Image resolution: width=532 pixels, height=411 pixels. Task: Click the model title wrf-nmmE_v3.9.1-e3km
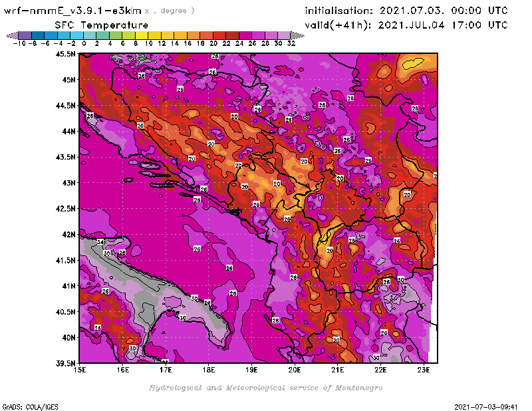(72, 11)
